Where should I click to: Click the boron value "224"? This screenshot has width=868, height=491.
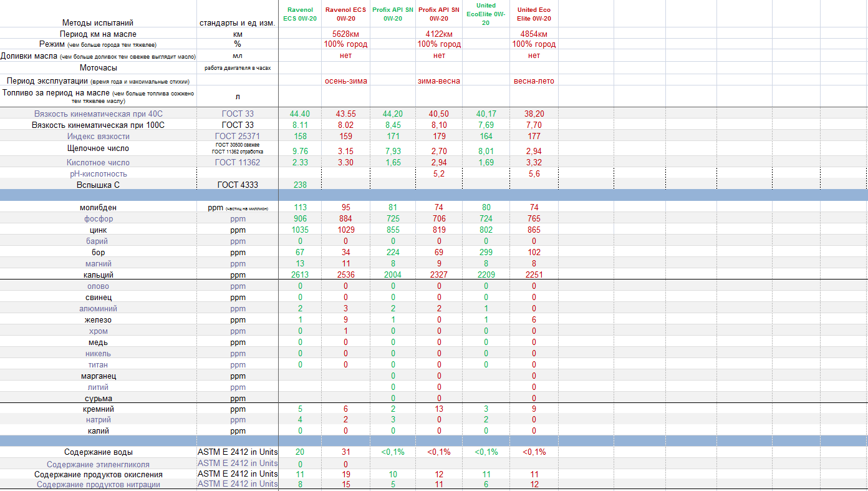coord(392,252)
